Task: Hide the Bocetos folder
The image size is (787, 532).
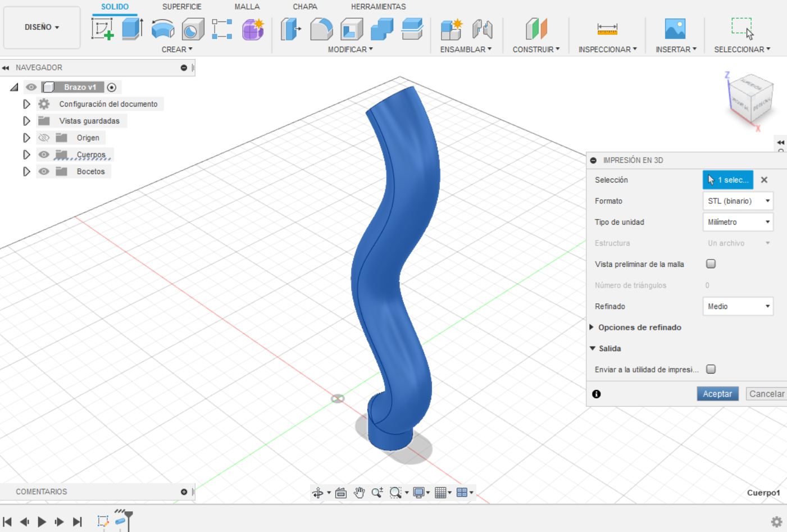Action: click(x=44, y=171)
